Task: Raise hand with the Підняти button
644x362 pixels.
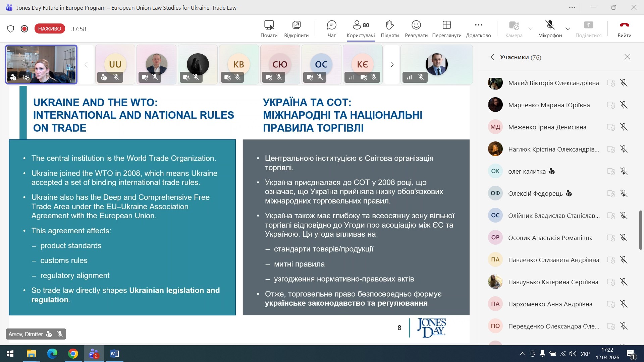Action: (389, 29)
